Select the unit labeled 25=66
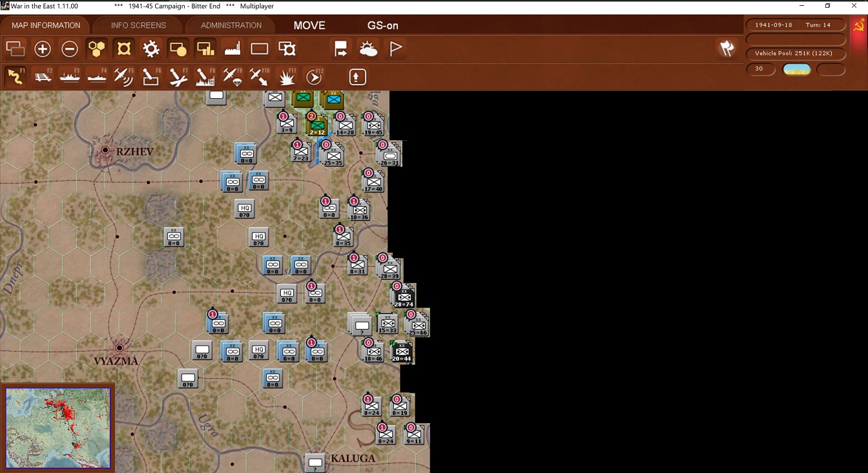The image size is (868, 473). click(x=417, y=325)
